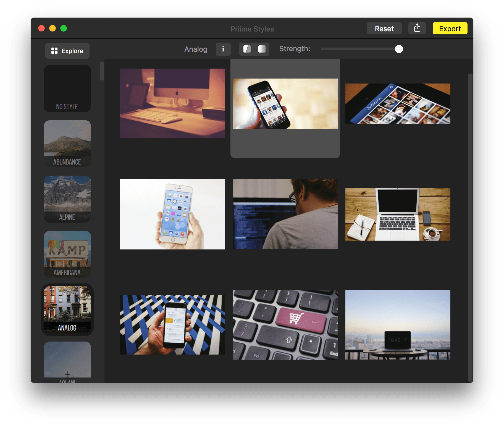Click the Analog style name label
The width and height of the screenshot is (504, 427).
coord(196,49)
